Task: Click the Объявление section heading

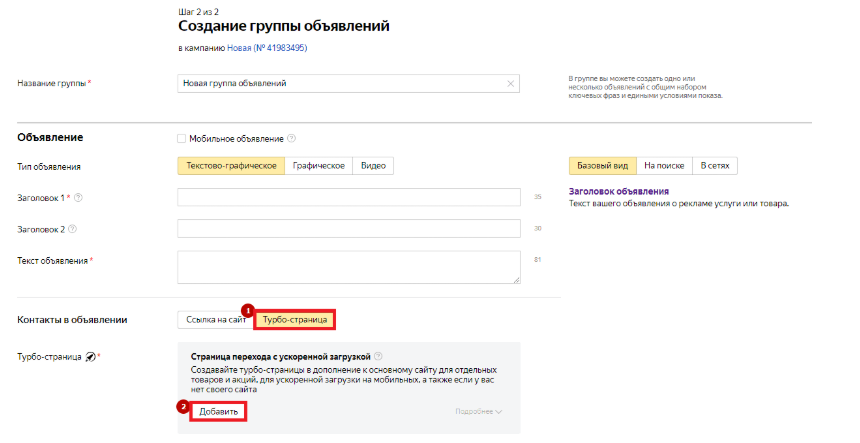Action: [x=50, y=138]
